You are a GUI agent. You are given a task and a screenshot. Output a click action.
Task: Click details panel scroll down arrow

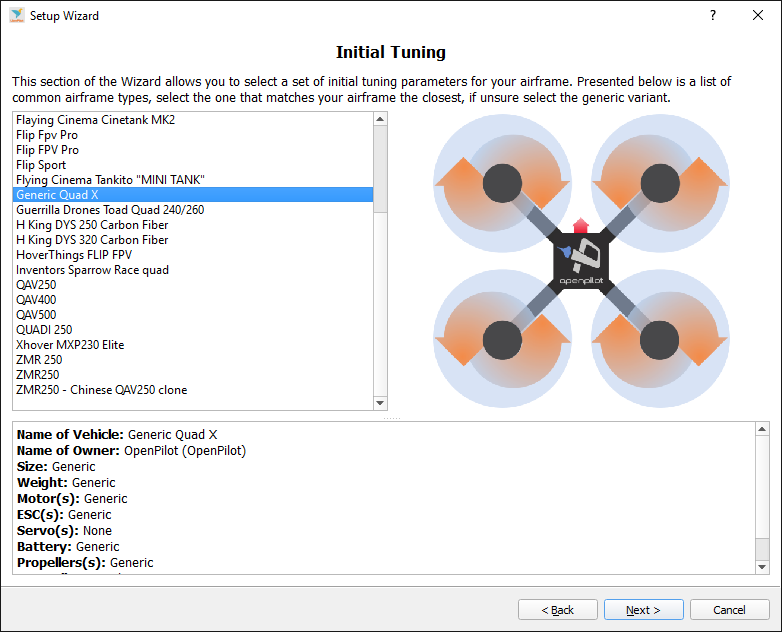tap(762, 567)
